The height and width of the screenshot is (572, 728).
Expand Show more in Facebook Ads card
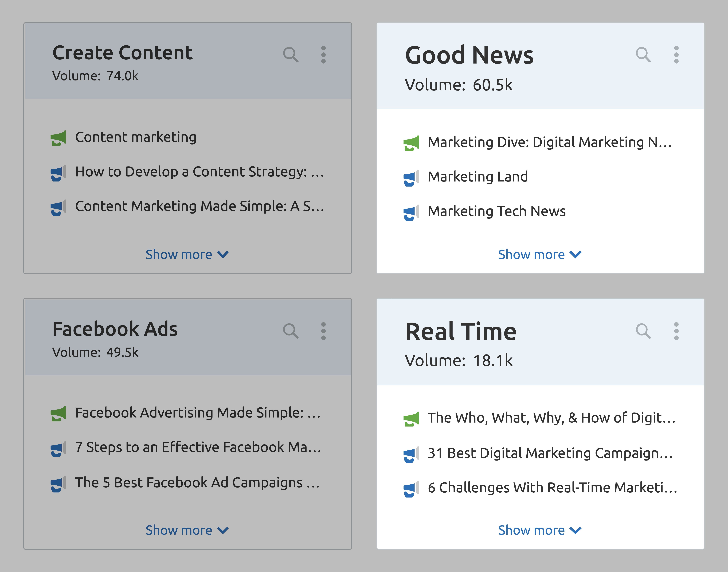(187, 530)
